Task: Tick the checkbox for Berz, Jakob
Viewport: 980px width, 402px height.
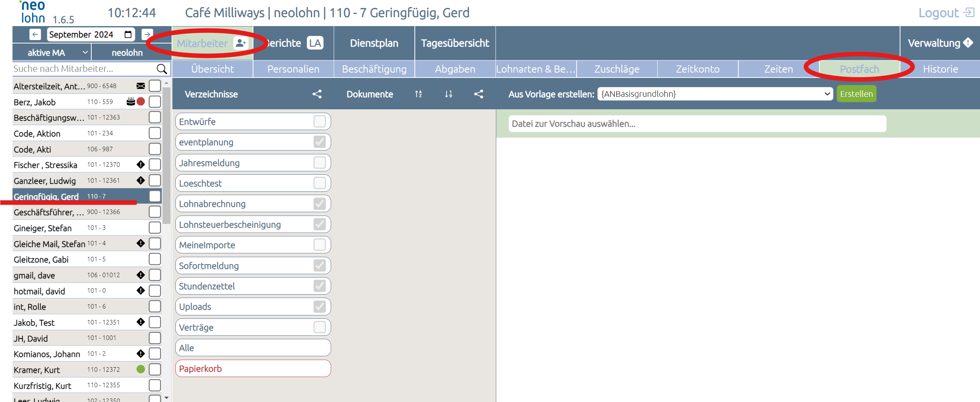Action: click(155, 102)
